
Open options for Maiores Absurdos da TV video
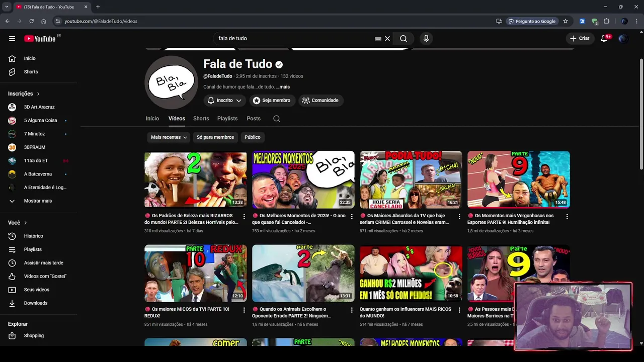(459, 216)
